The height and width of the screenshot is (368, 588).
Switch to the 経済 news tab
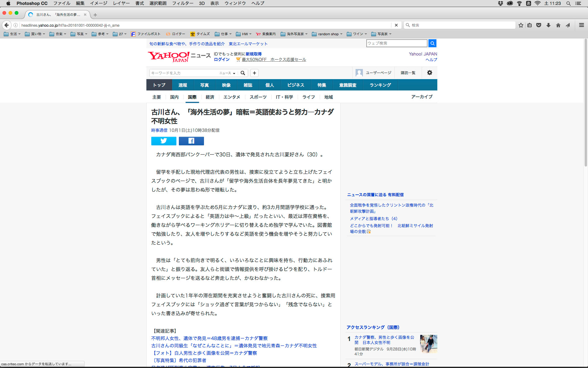210,97
